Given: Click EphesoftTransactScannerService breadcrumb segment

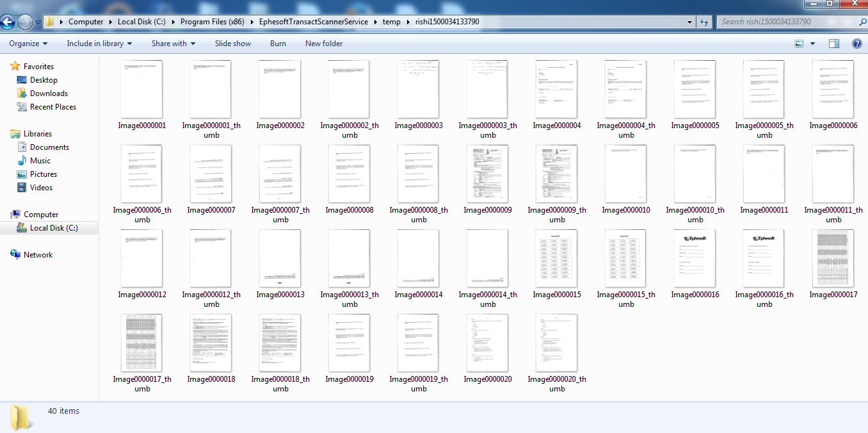Looking at the screenshot, I should (x=314, y=22).
